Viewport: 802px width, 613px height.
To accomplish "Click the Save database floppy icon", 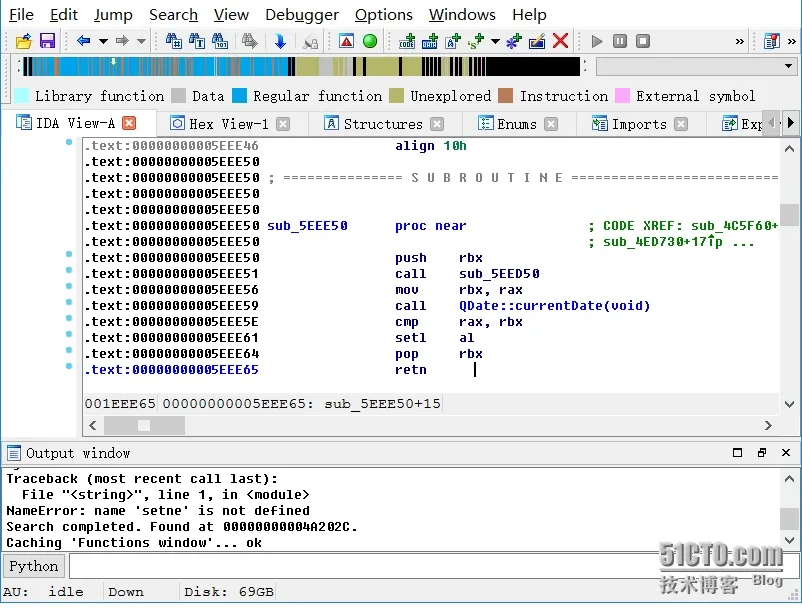I will [x=47, y=41].
